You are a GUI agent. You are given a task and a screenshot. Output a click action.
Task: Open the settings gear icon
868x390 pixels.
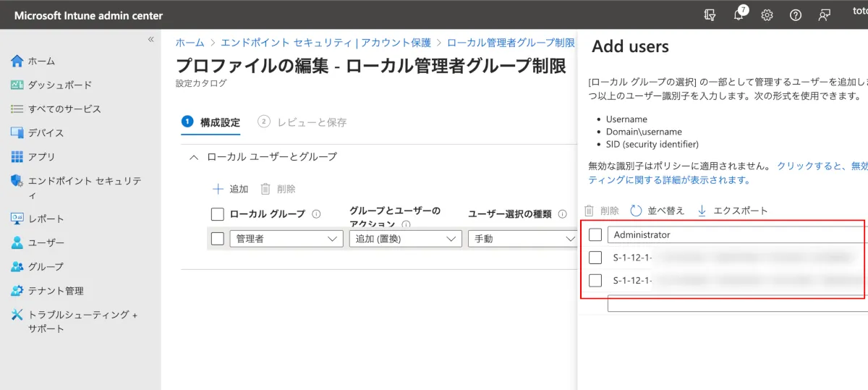(767, 15)
